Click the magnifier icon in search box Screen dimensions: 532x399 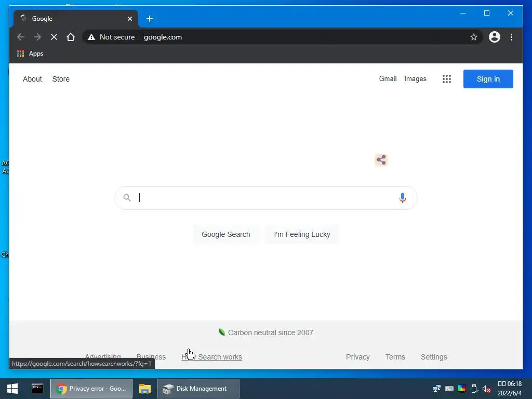[x=127, y=197]
